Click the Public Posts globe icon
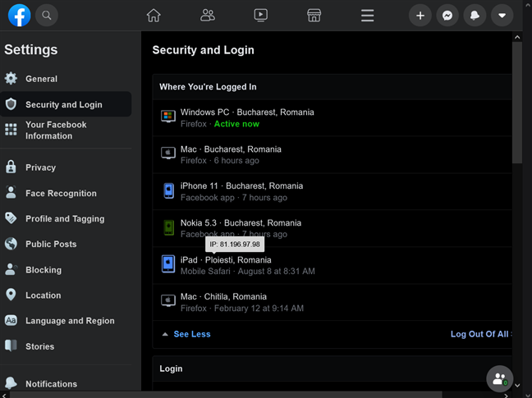This screenshot has width=532, height=398. pyautogui.click(x=11, y=244)
